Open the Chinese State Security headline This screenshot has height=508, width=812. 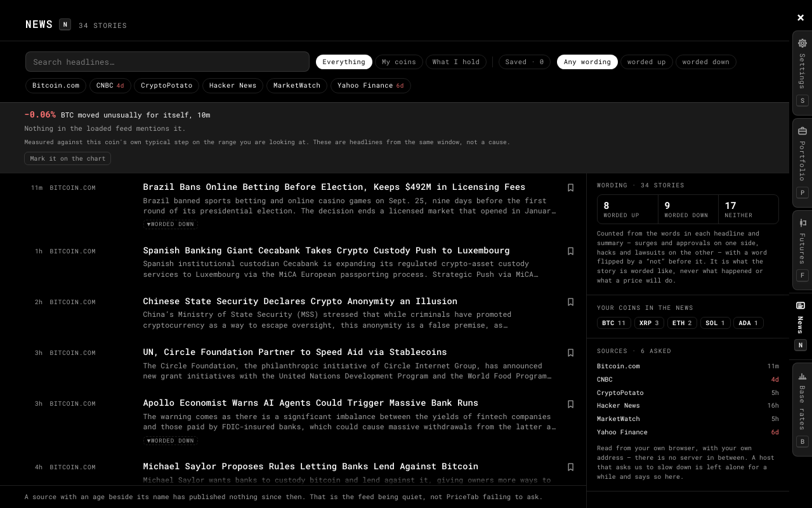300,301
